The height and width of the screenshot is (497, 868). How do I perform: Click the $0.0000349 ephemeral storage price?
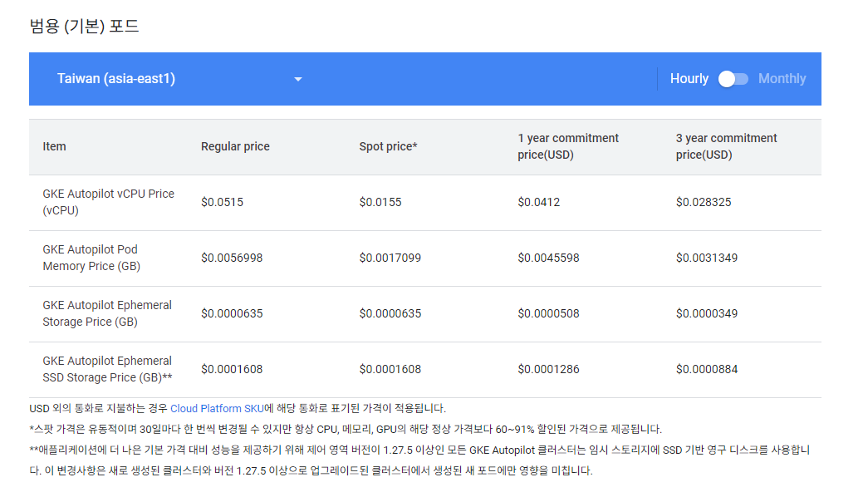(706, 313)
